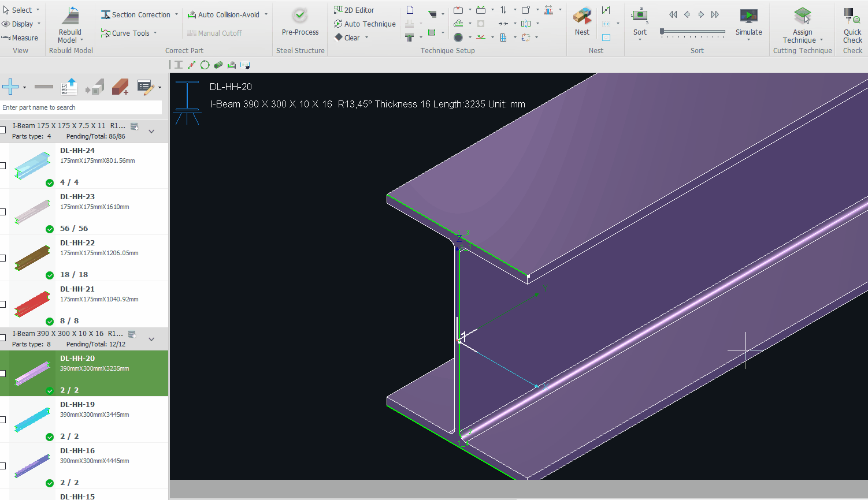Image resolution: width=868 pixels, height=500 pixels.
Task: Tick the checkbox for part DL-HH-24
Action: [3, 166]
